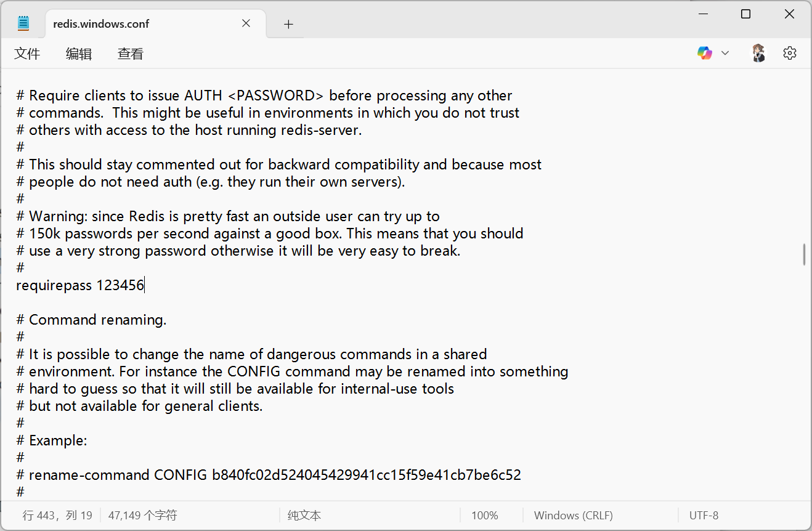Open the 文件 menu
This screenshot has width=812, height=531.
[27, 54]
